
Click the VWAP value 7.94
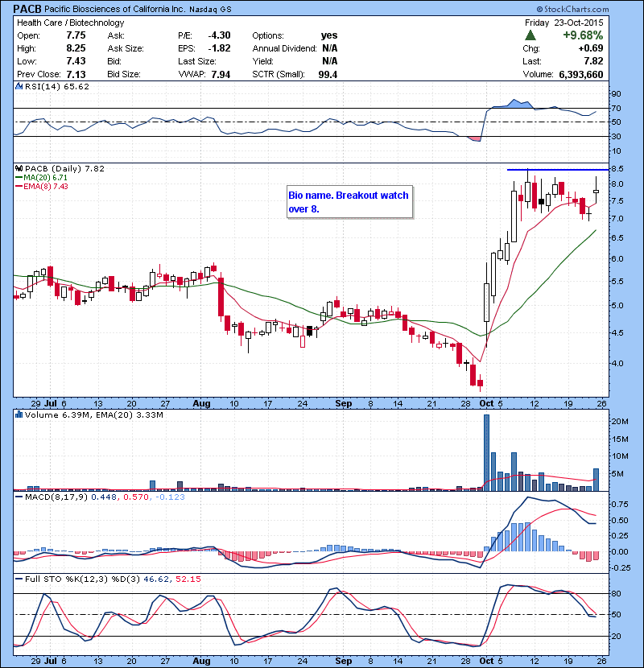pyautogui.click(x=221, y=75)
